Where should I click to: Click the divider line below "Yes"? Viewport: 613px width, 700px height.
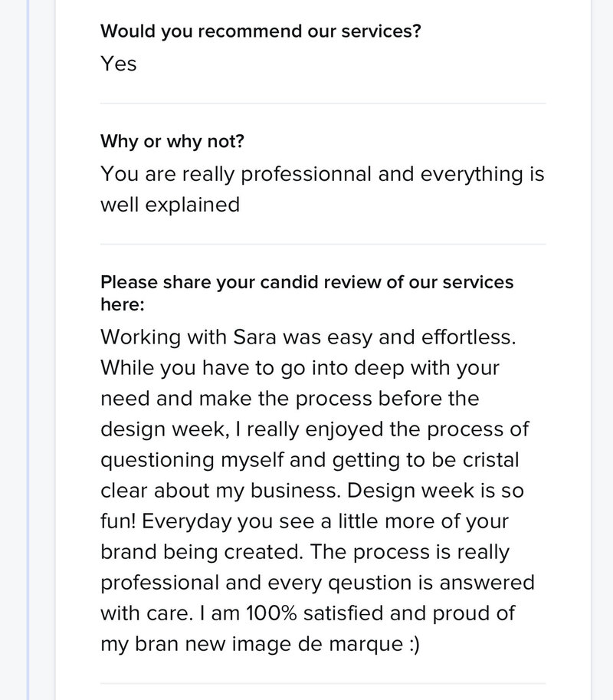coord(323,104)
